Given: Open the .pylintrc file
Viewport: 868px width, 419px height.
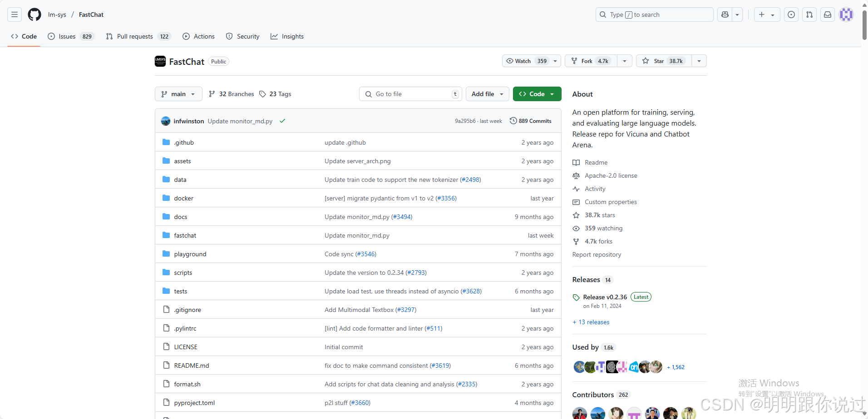Looking at the screenshot, I should click(x=185, y=328).
